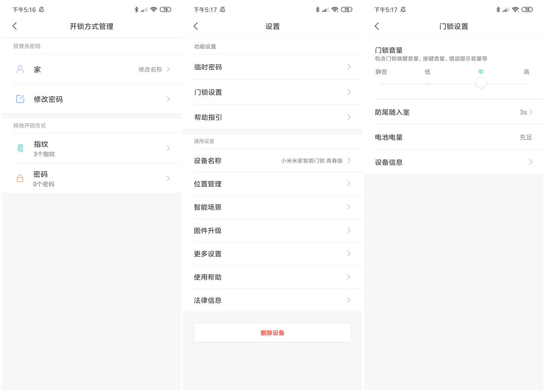Tap Bluetooth icon in the 门锁设置 status bar

(498, 10)
